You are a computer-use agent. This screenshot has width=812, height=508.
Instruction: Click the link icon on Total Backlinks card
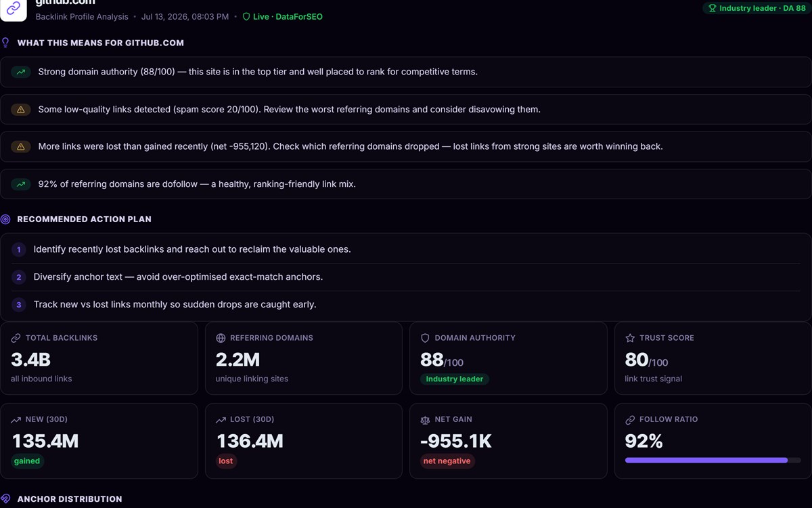pyautogui.click(x=16, y=338)
